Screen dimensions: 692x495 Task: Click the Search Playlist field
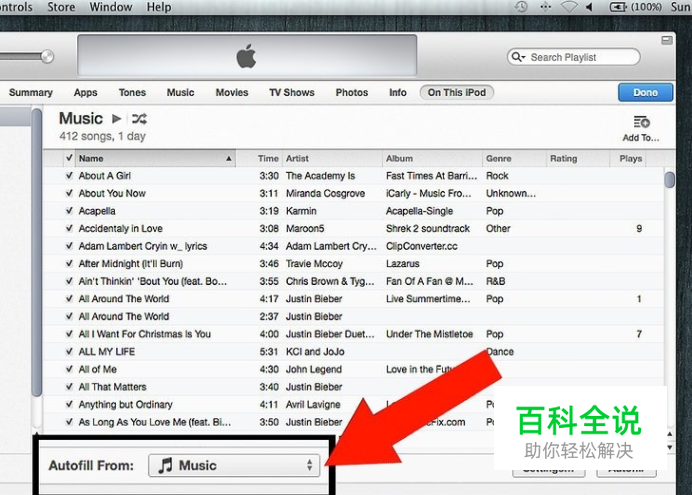click(574, 57)
